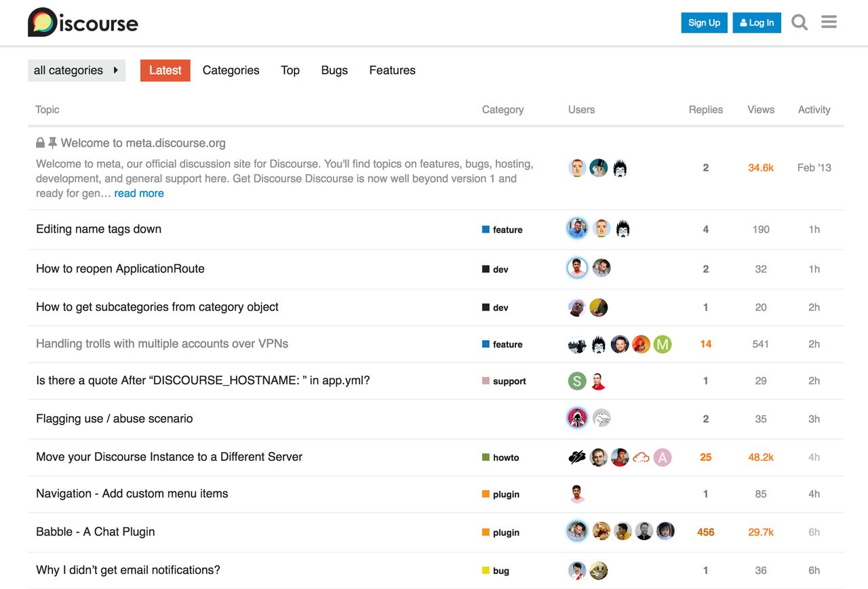Click the 456 replies count
The width and height of the screenshot is (868, 589).
(x=706, y=532)
